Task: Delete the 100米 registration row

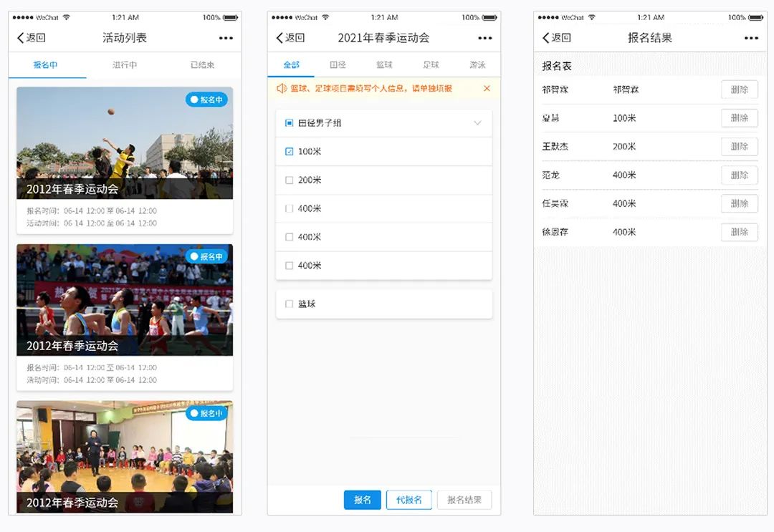Action: coord(739,118)
